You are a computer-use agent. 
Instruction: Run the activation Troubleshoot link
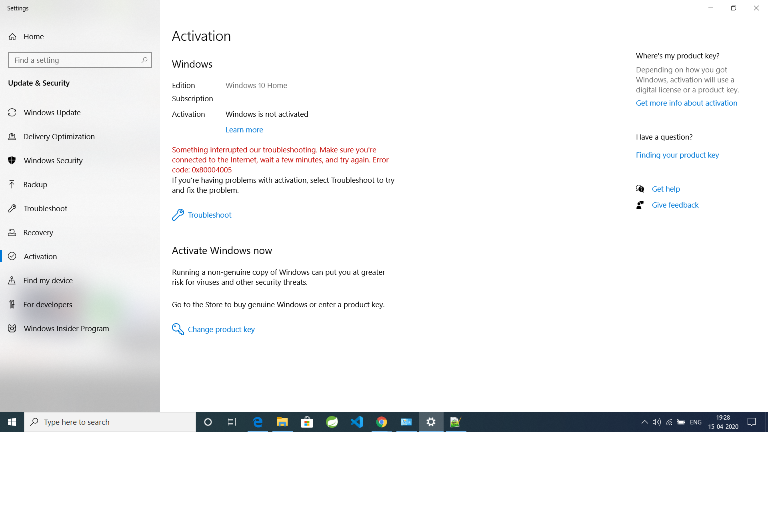[210, 215]
